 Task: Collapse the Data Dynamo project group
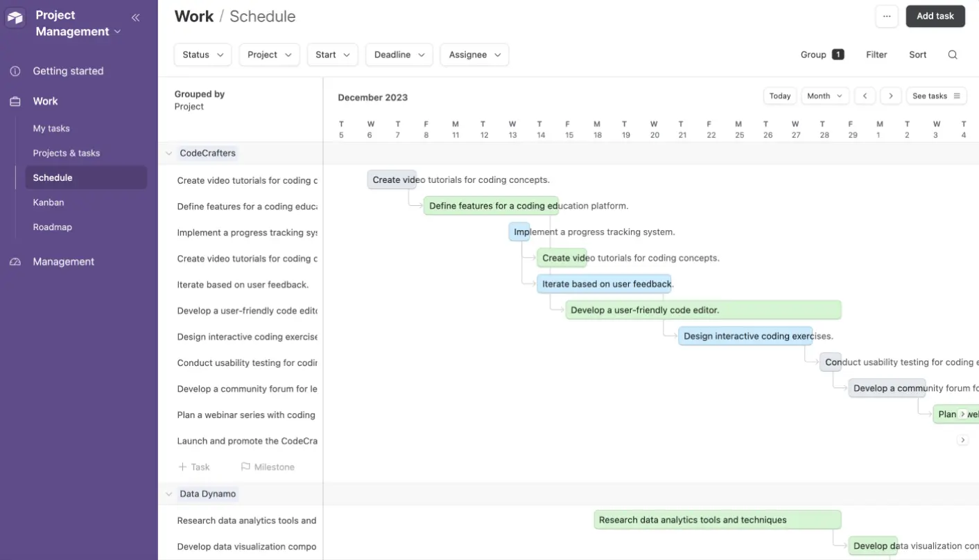pyautogui.click(x=168, y=494)
